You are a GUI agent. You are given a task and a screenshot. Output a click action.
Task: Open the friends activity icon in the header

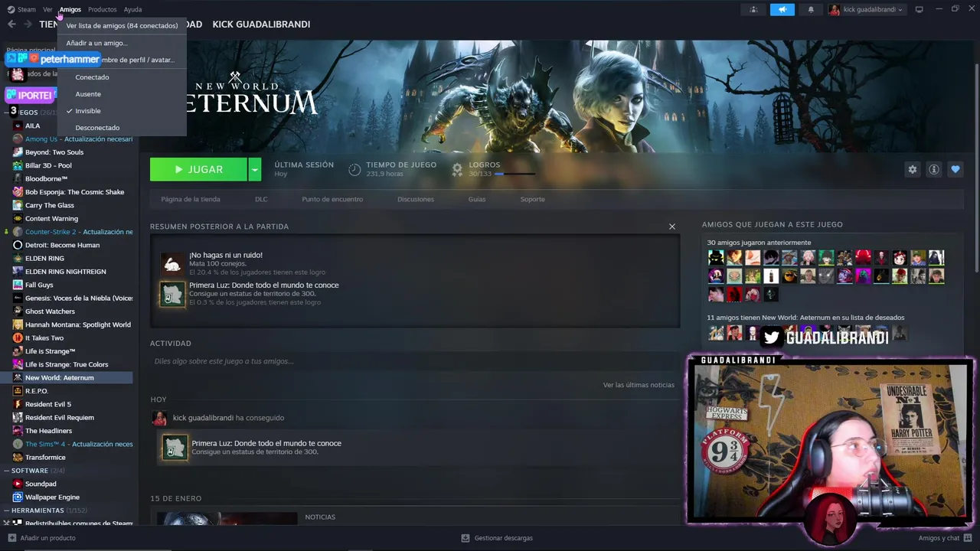pyautogui.click(x=753, y=9)
